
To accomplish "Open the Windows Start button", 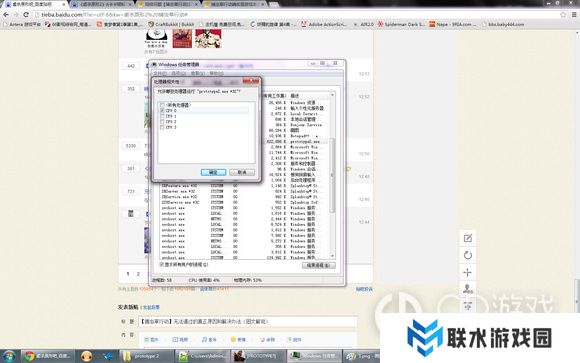I will pos(9,356).
